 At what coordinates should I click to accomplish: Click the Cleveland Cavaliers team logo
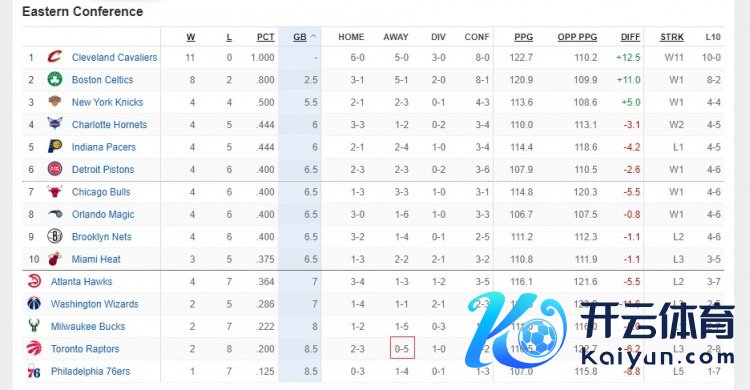pos(55,57)
